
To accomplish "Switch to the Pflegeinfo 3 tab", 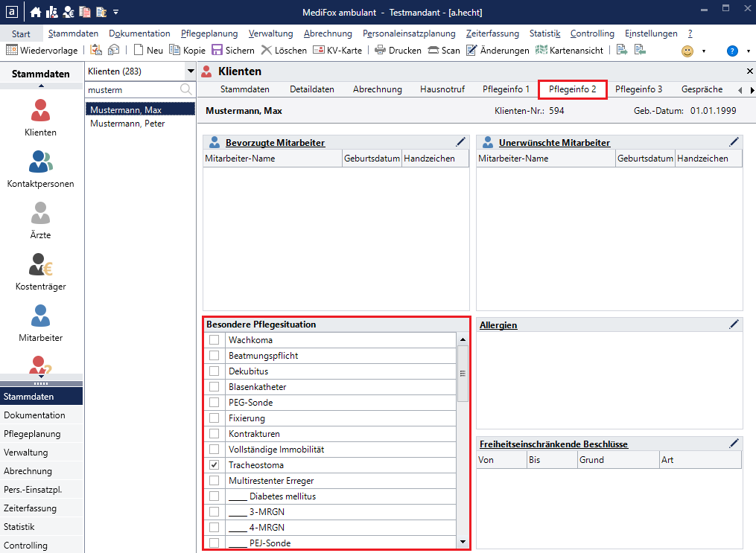I will click(638, 89).
